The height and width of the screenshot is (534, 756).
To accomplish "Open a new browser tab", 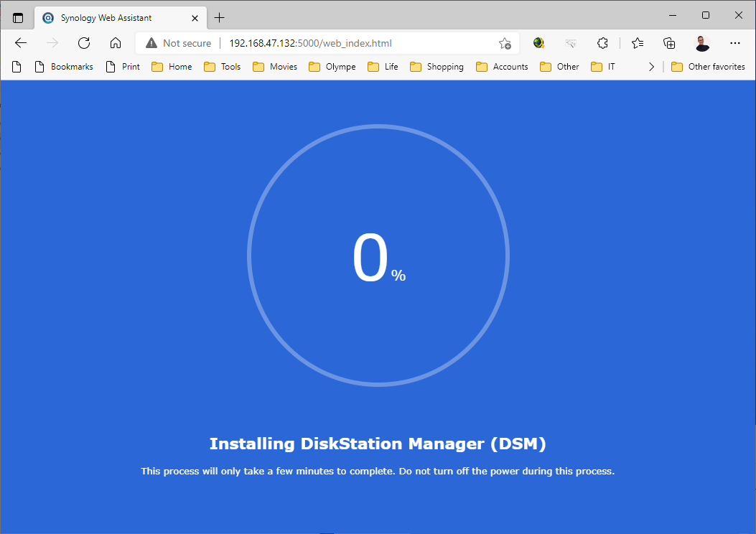I will coord(220,18).
